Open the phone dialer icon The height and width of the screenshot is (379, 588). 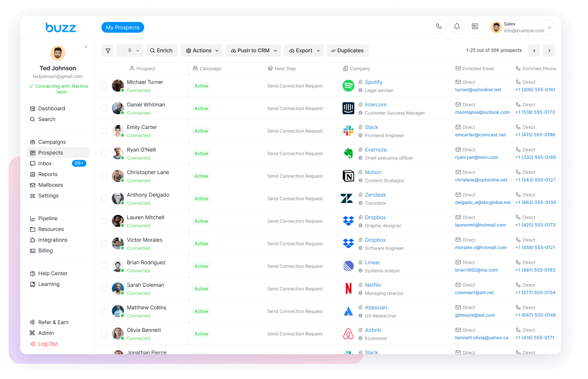click(x=439, y=26)
